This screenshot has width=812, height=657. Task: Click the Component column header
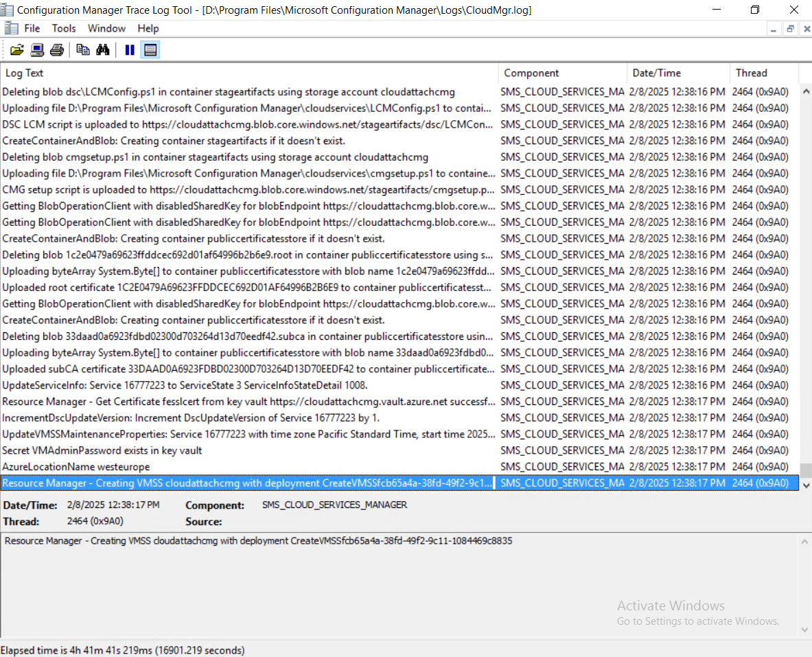tap(562, 73)
